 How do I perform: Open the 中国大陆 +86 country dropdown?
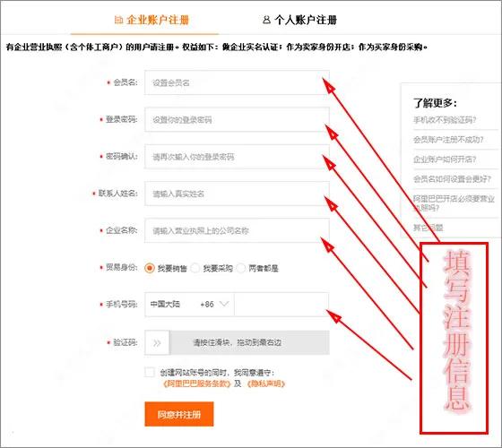coord(189,305)
